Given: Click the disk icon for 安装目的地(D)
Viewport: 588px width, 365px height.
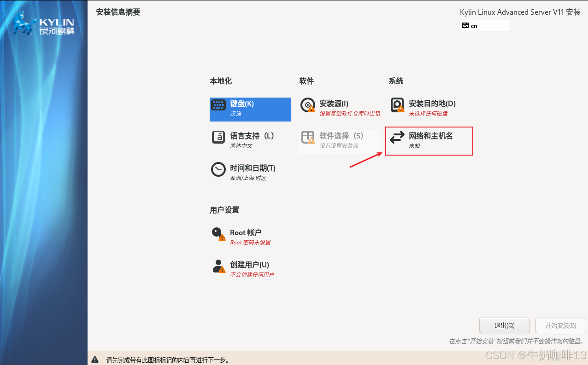Looking at the screenshot, I should pyautogui.click(x=397, y=105).
